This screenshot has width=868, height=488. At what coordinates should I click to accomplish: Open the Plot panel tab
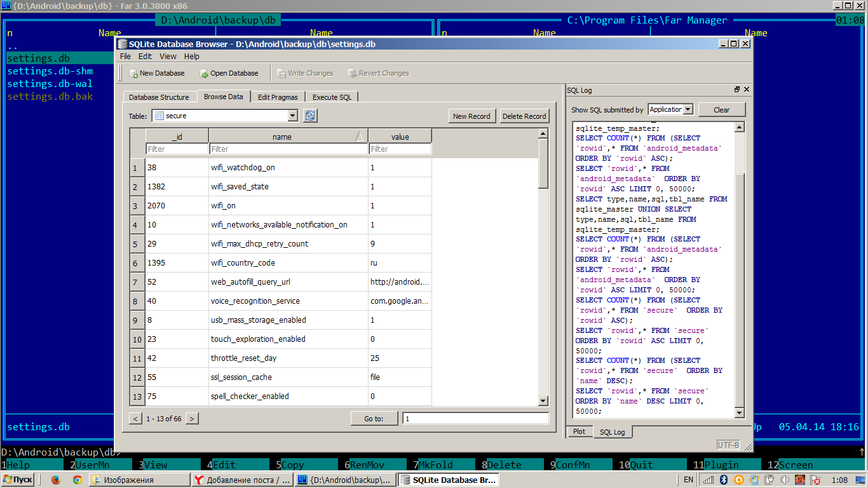579,431
